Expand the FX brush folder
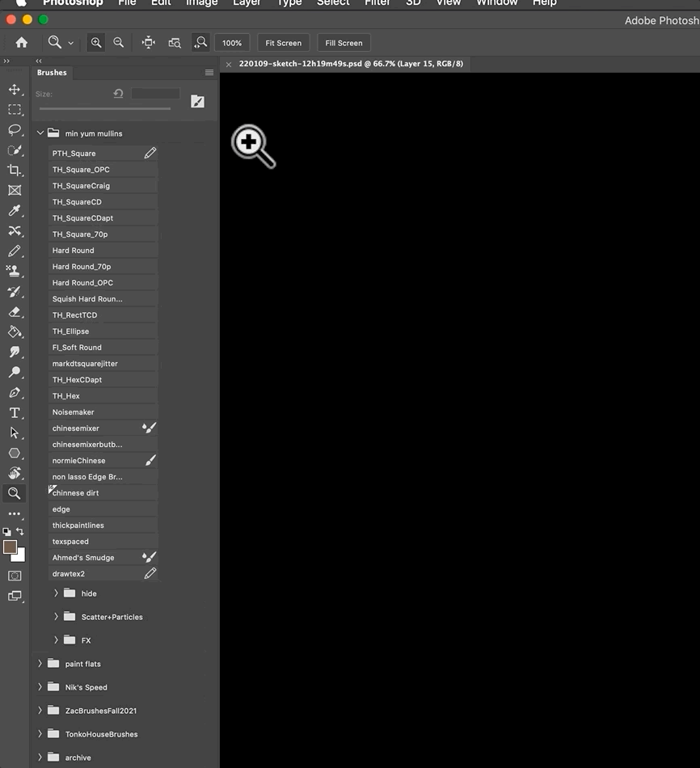700x768 pixels. click(56, 640)
